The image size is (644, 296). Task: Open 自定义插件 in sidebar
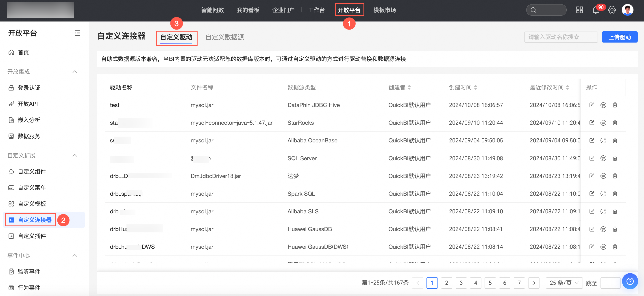tap(27, 236)
